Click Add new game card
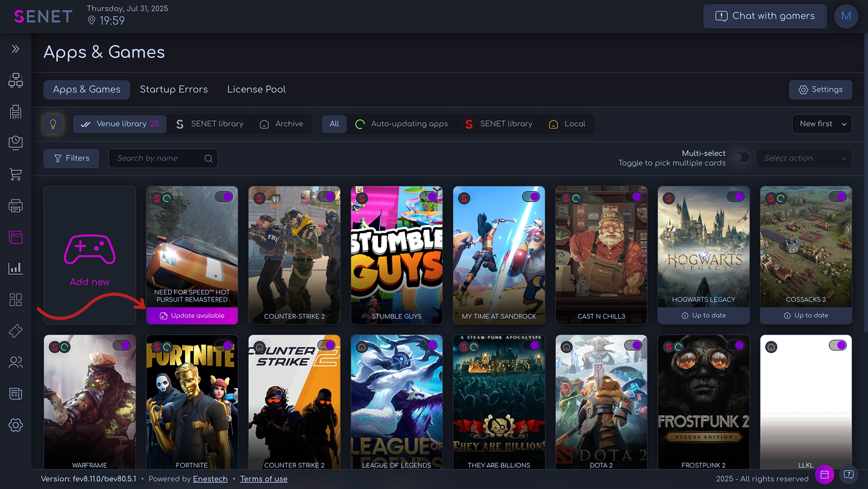 click(x=90, y=255)
